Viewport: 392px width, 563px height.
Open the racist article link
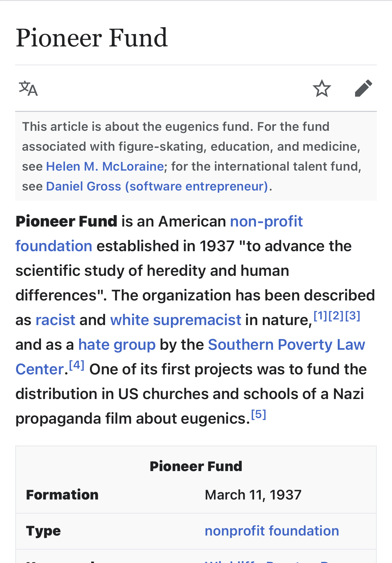[x=56, y=320]
